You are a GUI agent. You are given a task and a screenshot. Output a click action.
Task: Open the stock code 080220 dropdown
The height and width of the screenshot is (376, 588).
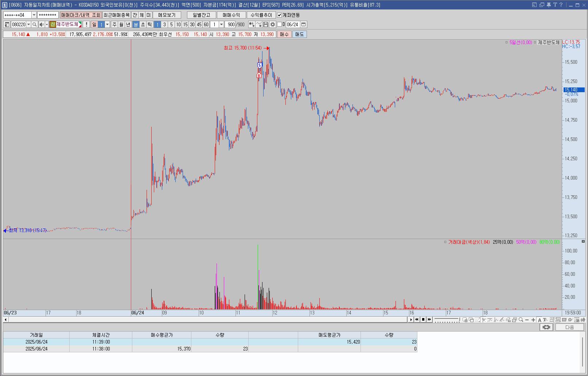(28, 24)
